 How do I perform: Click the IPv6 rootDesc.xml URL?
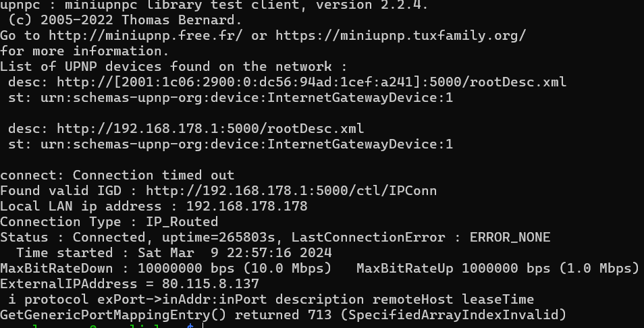[x=311, y=82]
